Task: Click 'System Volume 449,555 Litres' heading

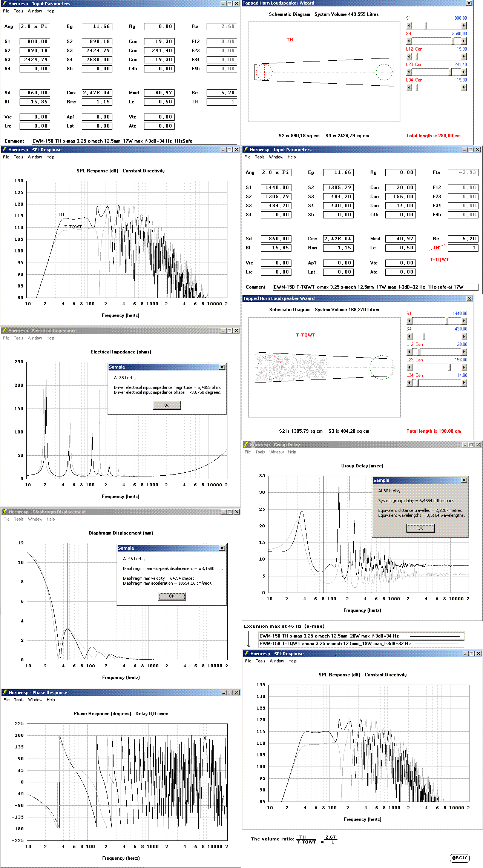Action: pyautogui.click(x=347, y=14)
